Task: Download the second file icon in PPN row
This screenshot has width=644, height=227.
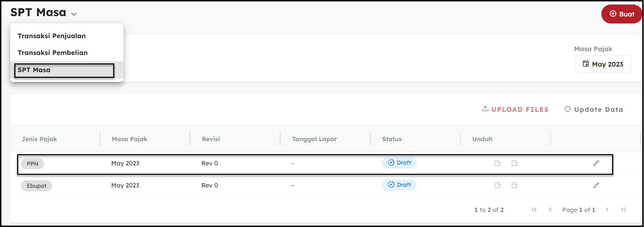Action: 514,163
